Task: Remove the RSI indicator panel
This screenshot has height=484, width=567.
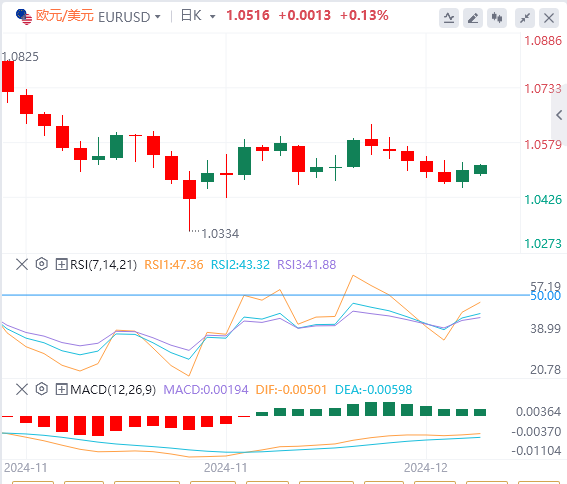Action: pos(22,264)
